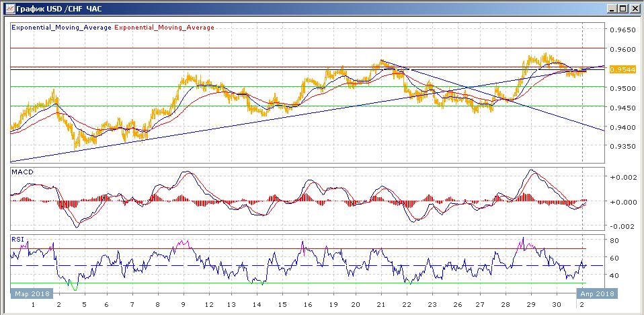Maximize the График USD/CHF window
The image size is (644, 315).
pos(623,8)
